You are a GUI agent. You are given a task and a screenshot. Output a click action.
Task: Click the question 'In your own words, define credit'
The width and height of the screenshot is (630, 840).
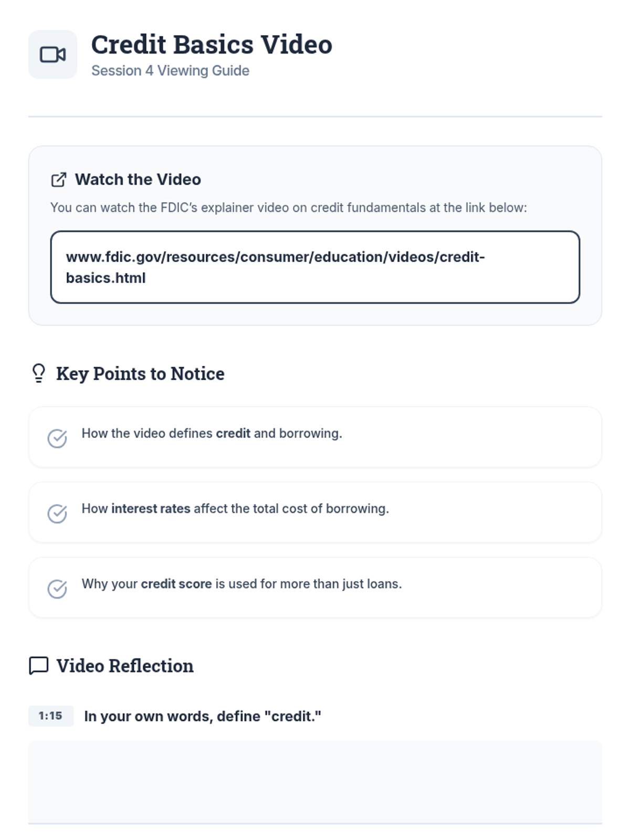click(202, 716)
